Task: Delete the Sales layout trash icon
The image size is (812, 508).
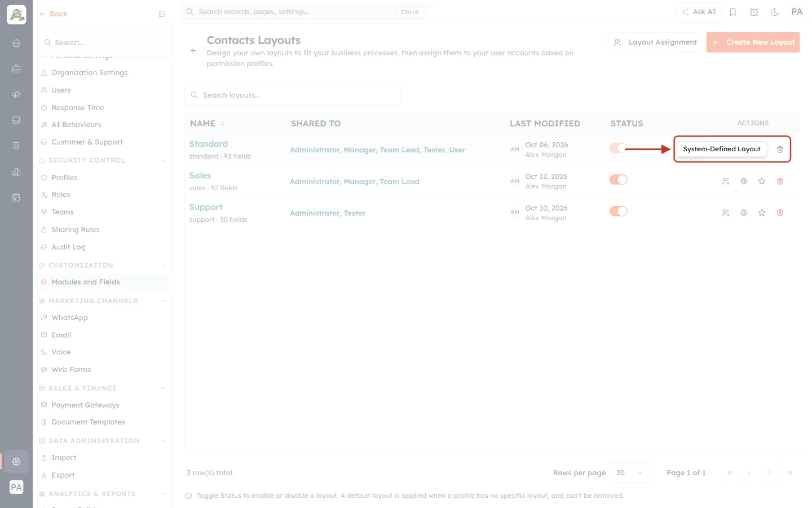Action: (x=780, y=181)
